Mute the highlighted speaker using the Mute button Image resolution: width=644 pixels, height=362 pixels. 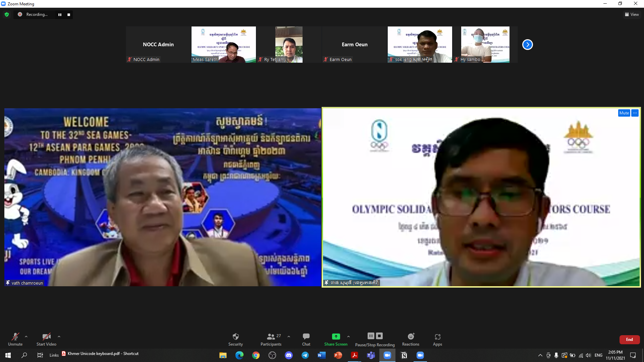624,113
